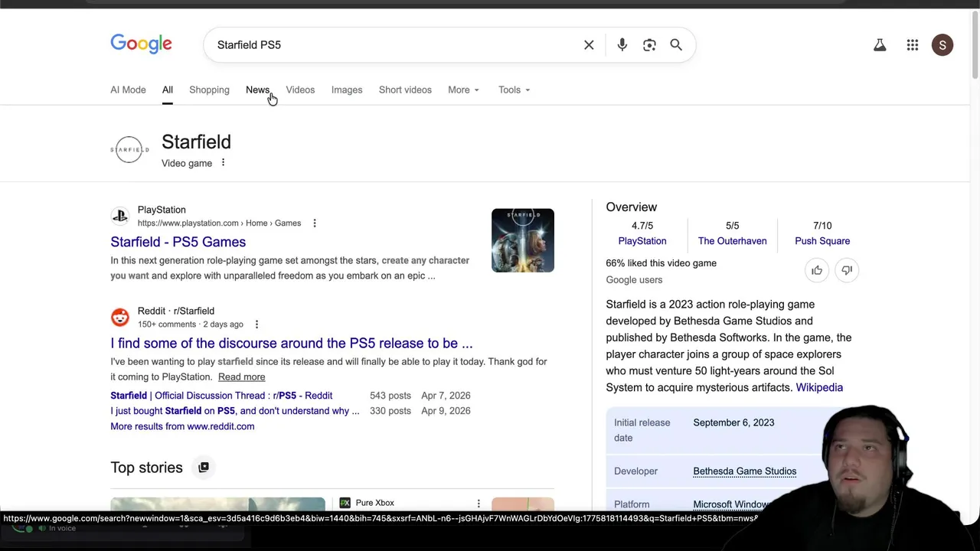Click 'Pure Xbox' story source label
Screen dimensions: 980x551
374,503
